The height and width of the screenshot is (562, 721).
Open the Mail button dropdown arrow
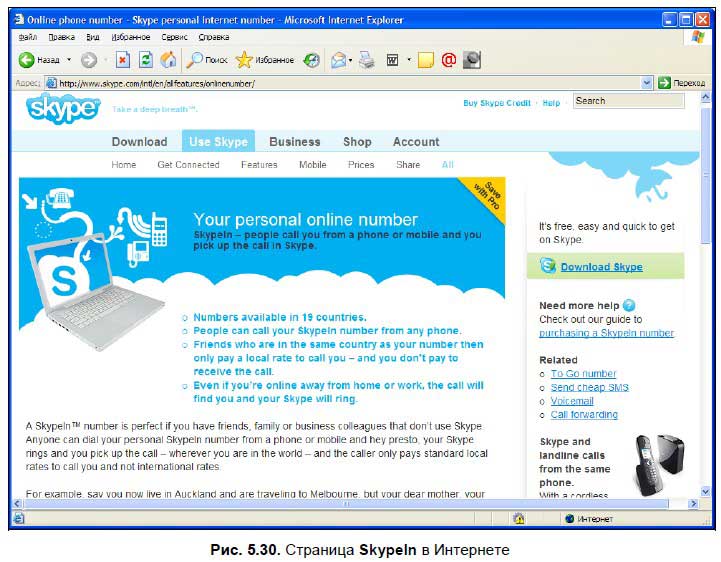coord(352,60)
